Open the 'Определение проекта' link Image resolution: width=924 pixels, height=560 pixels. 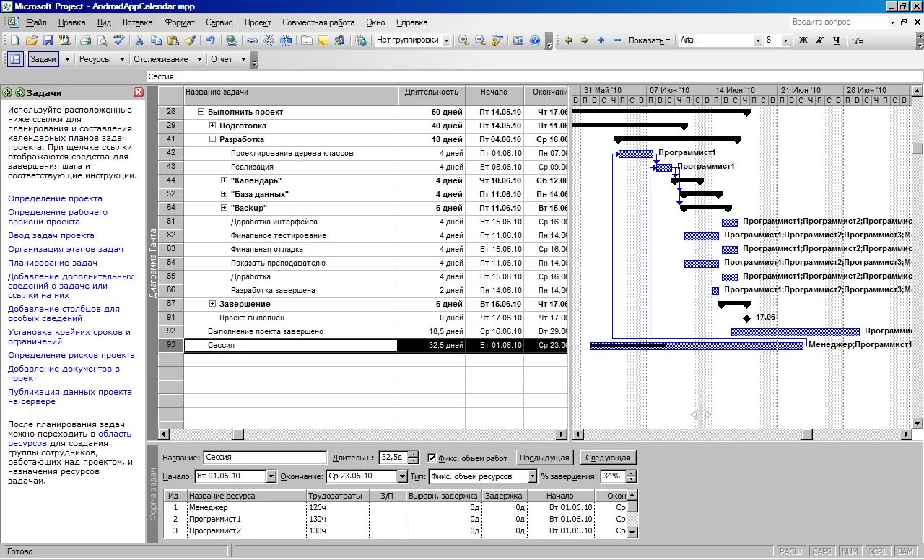click(x=55, y=198)
